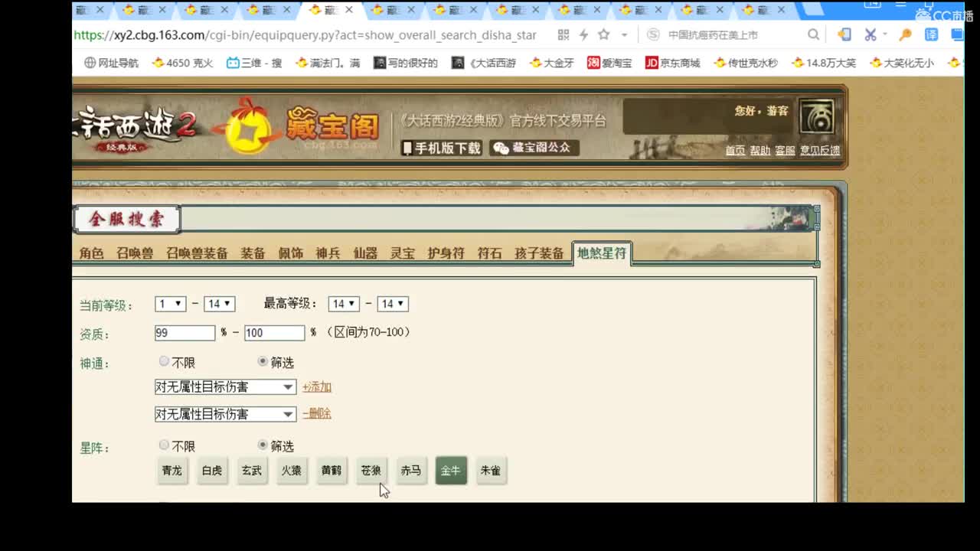The width and height of the screenshot is (980, 551).
Task: Select 筛选 radio for 神通
Action: (263, 361)
